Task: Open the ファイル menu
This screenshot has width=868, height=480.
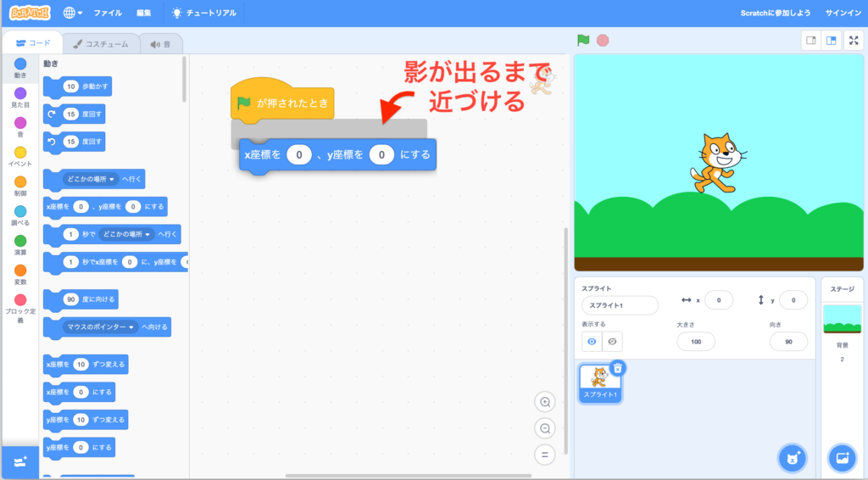Action: pos(108,13)
